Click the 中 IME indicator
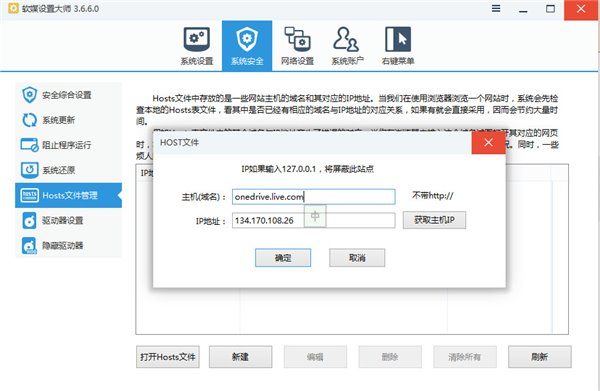This screenshot has width=600, height=391. point(315,216)
